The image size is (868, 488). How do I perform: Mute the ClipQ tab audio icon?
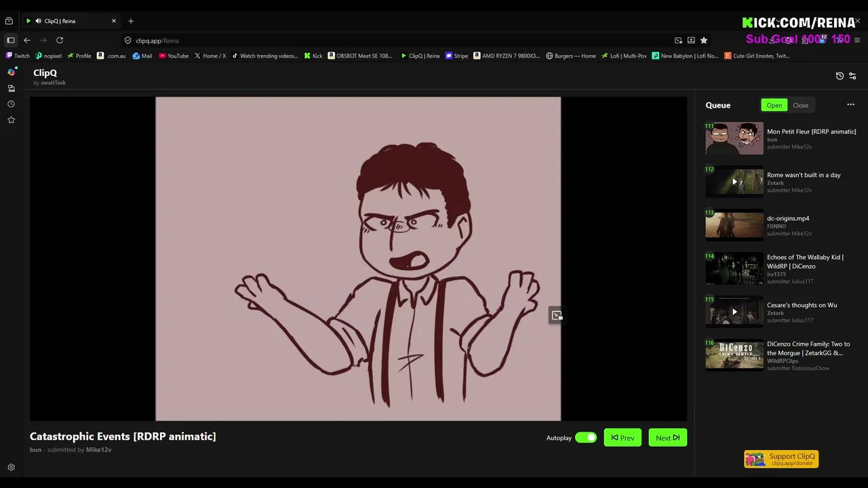click(x=38, y=21)
